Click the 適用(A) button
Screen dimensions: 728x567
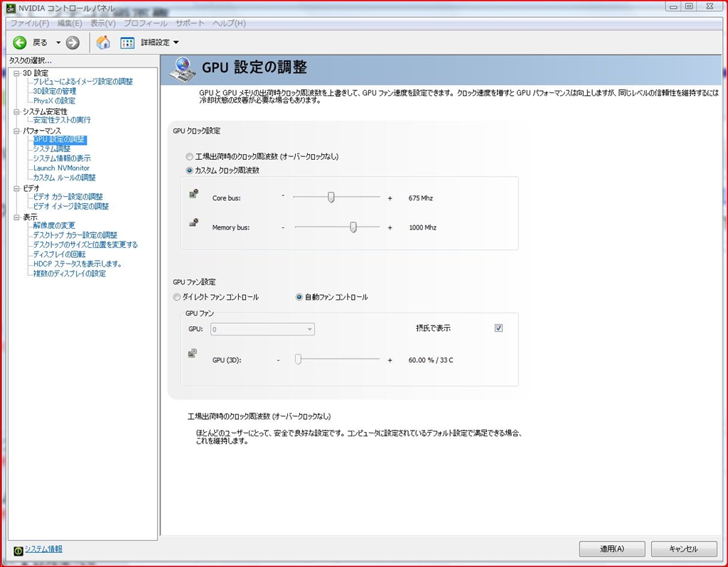pyautogui.click(x=612, y=549)
